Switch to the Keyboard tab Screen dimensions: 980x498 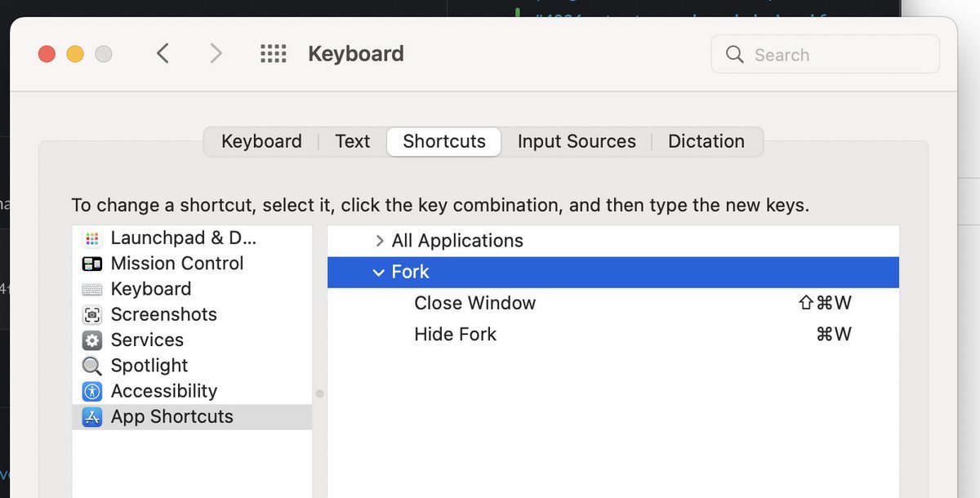tap(261, 141)
